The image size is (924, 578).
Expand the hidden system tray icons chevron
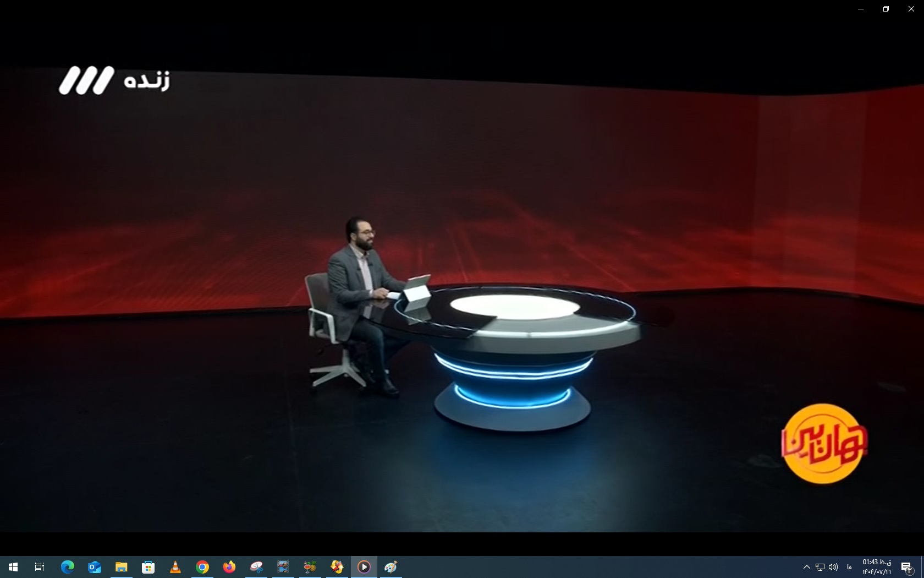806,567
